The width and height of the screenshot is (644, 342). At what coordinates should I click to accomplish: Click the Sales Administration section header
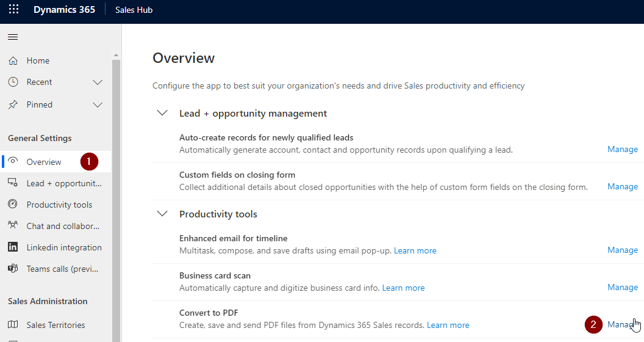48,301
